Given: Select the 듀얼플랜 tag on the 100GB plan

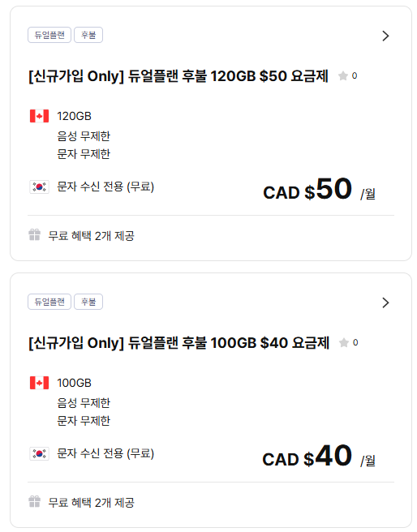Looking at the screenshot, I should click(x=49, y=302).
